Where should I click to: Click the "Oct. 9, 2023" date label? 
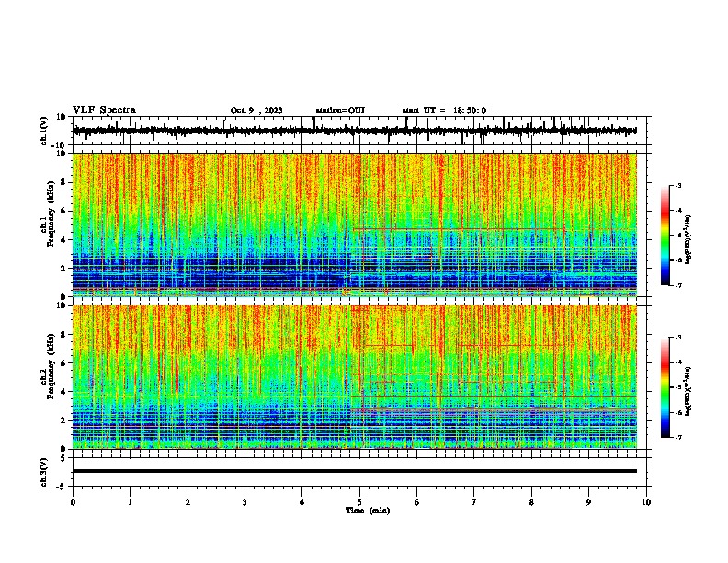pos(256,110)
